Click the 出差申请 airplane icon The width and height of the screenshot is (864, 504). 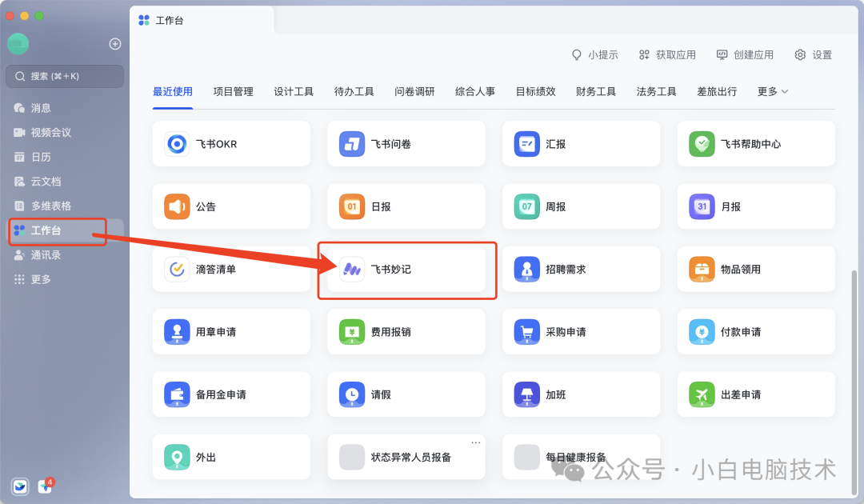tap(702, 394)
